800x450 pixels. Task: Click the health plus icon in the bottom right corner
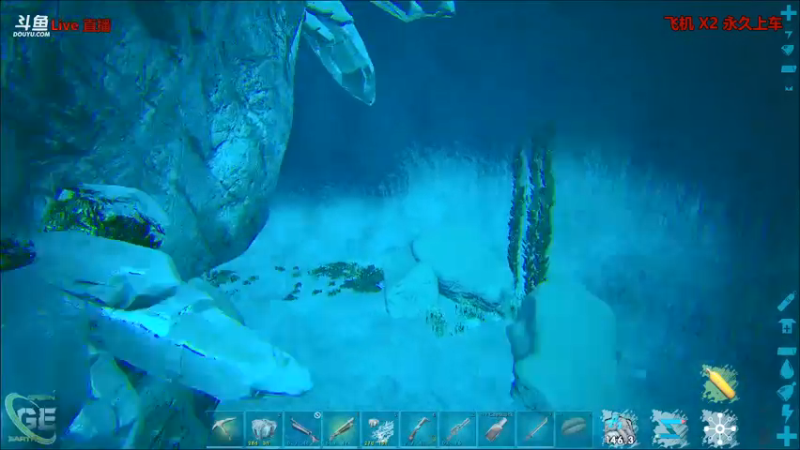[787, 437]
